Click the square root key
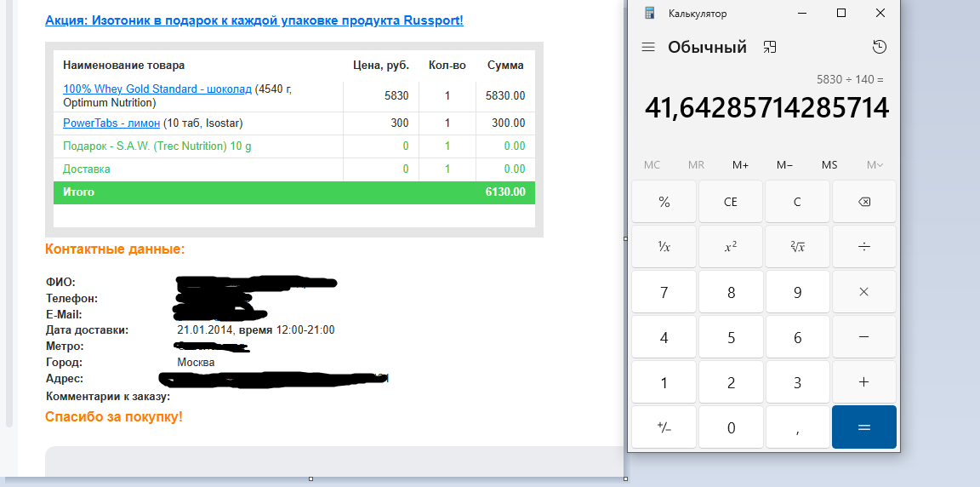The image size is (980, 487). 797,246
